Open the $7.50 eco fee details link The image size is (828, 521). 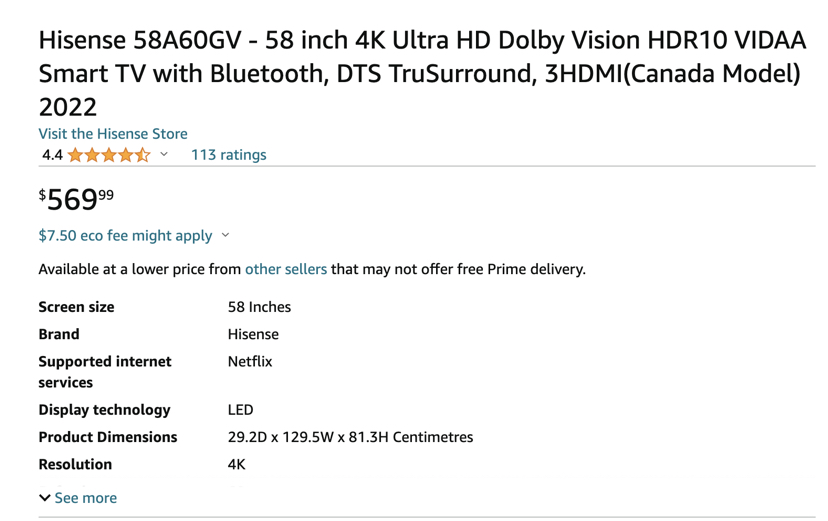(x=125, y=235)
